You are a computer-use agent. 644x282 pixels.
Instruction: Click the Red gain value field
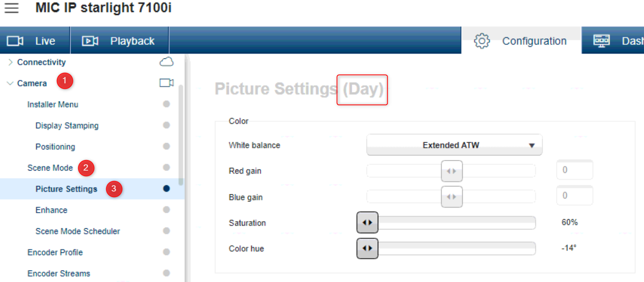[x=574, y=170]
